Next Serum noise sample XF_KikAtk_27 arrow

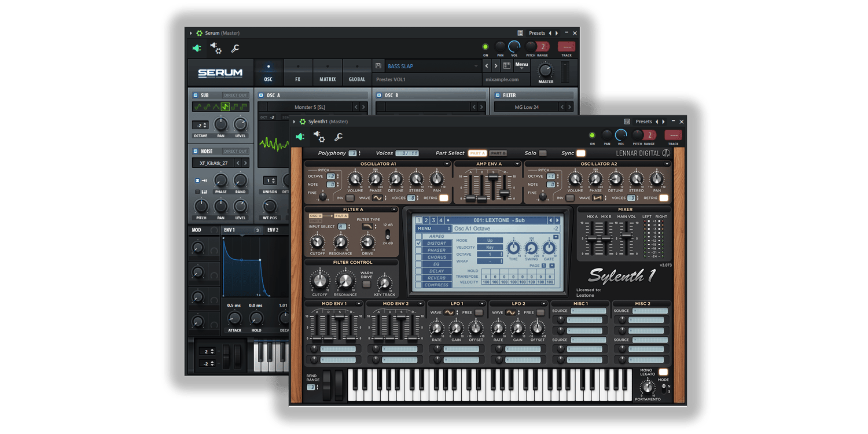pos(245,164)
